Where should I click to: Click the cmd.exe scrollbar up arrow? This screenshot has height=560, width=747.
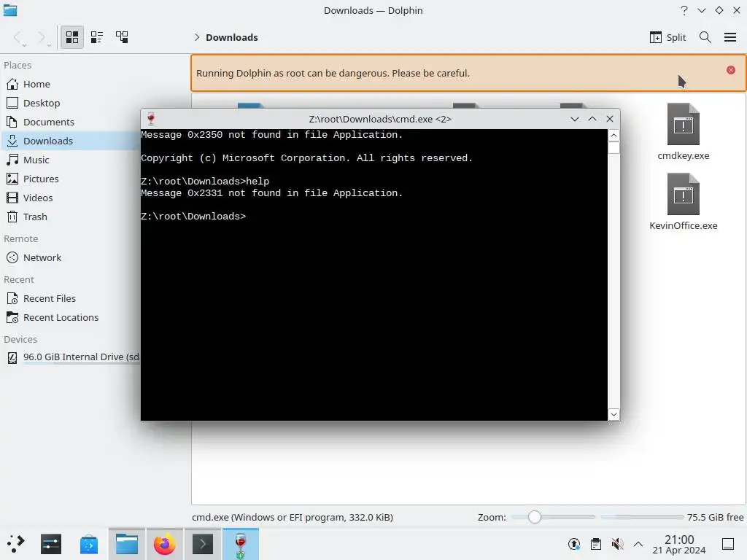coord(614,136)
